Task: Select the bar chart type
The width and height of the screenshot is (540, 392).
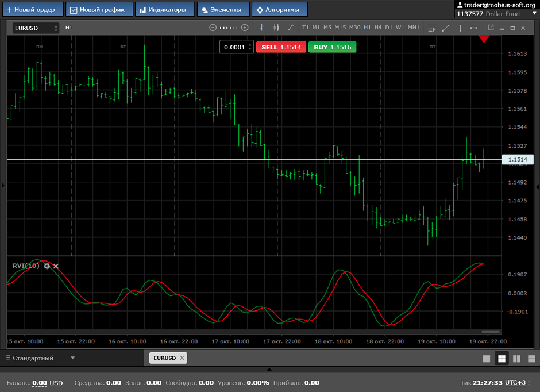Action: 262,28
